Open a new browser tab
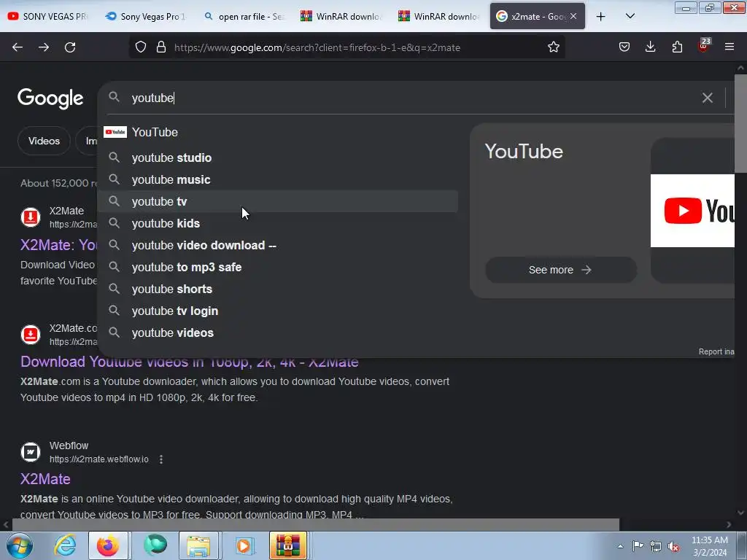 601,17
